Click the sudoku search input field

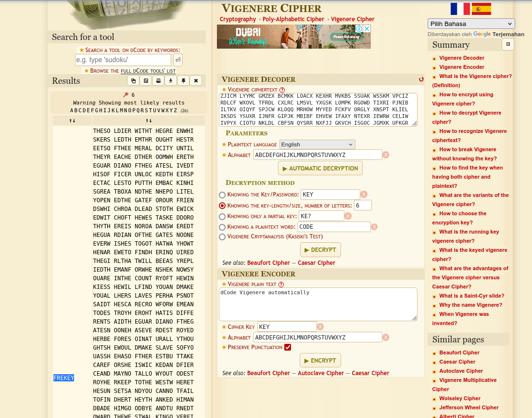tap(123, 60)
